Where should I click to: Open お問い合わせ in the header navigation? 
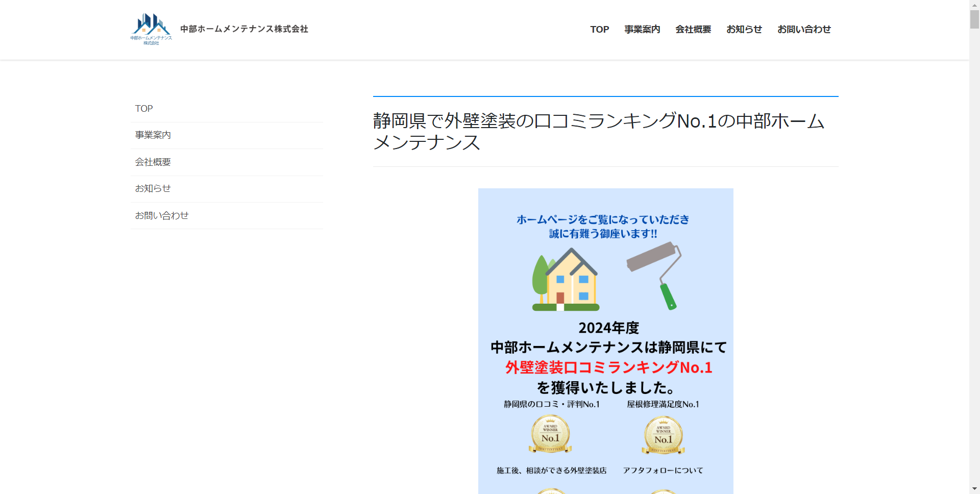coord(804,30)
